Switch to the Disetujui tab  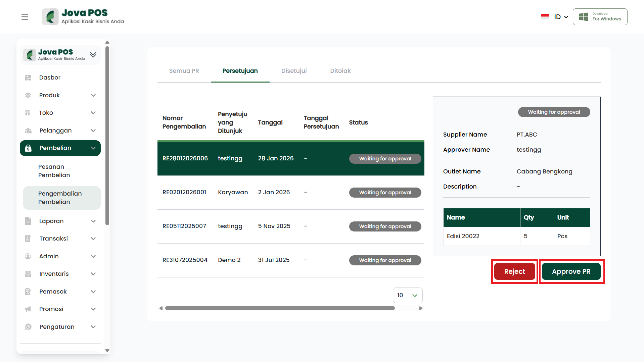[294, 71]
